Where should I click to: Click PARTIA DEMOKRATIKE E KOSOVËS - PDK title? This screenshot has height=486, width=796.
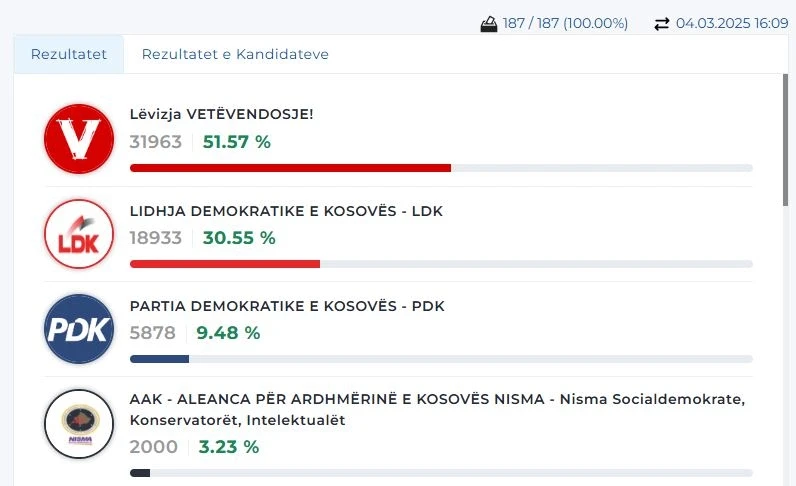click(287, 306)
